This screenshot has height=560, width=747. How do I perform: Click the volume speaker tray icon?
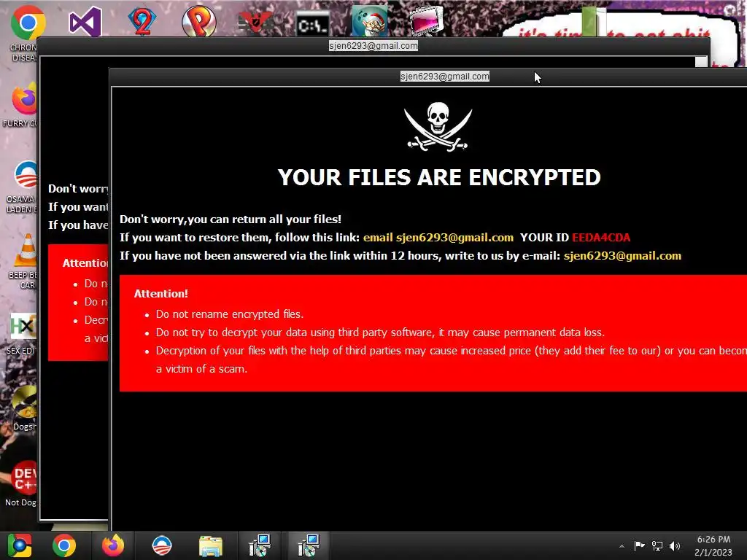[x=675, y=546]
